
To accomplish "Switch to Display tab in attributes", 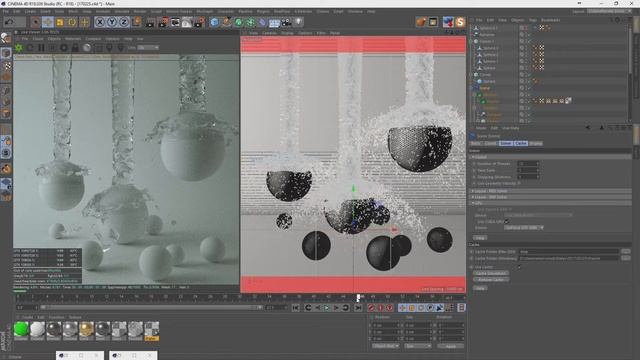I will (536, 143).
